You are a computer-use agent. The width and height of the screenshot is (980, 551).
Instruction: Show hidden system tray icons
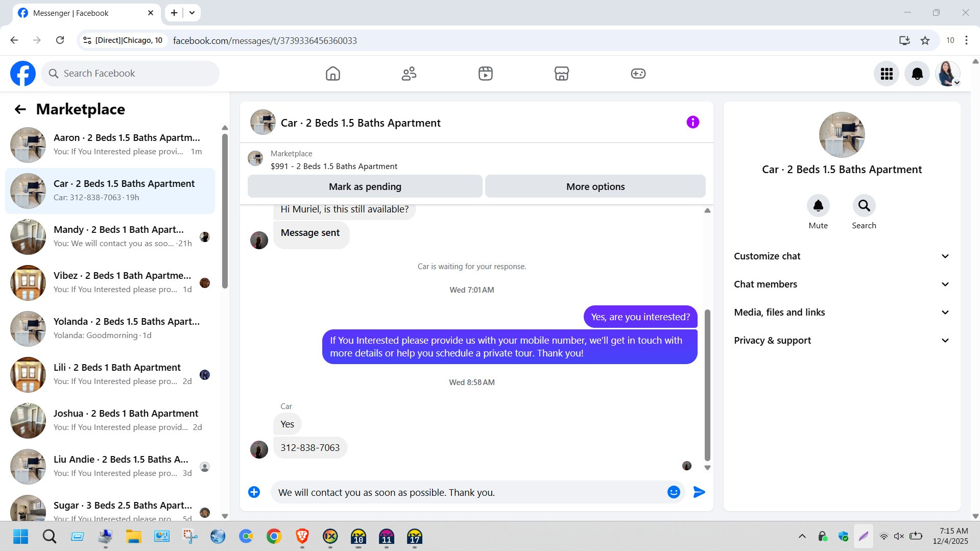click(802, 536)
